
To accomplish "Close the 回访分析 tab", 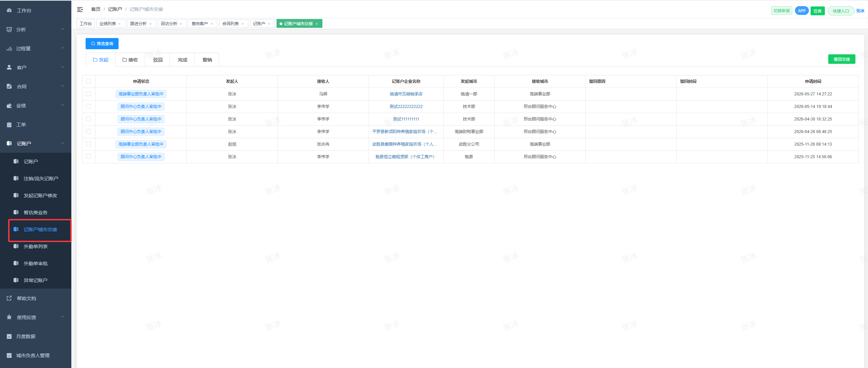I will [181, 24].
